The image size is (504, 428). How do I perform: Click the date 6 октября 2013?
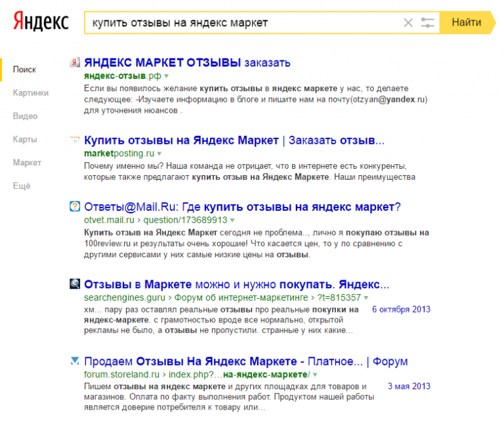pos(401,309)
